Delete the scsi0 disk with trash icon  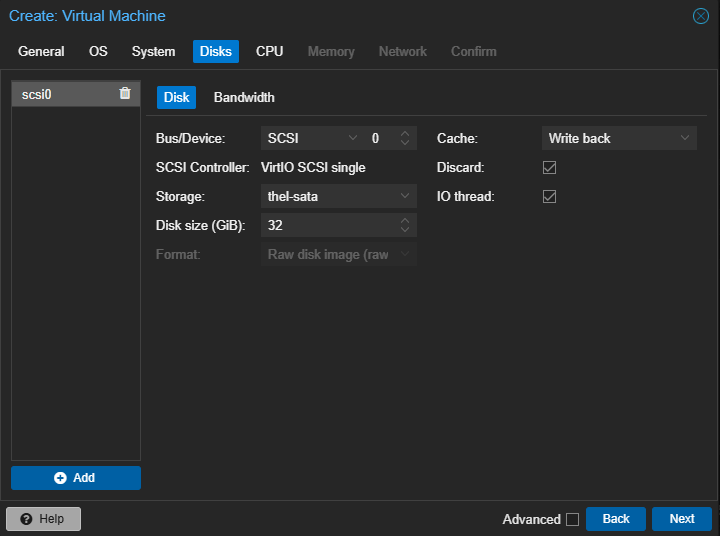tap(125, 94)
